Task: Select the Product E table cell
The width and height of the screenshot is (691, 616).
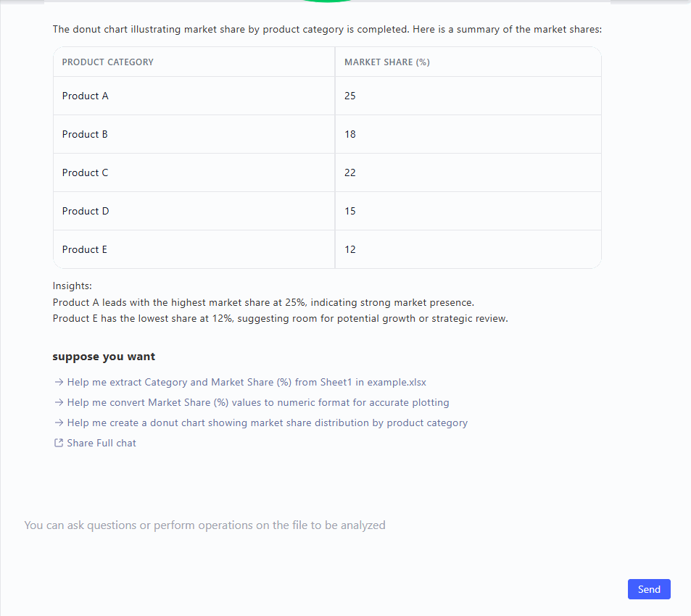Action: coord(85,249)
